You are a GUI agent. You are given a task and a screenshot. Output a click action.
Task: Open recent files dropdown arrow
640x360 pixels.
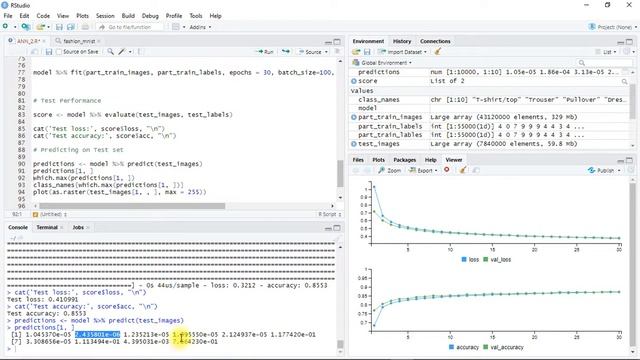click(x=49, y=27)
